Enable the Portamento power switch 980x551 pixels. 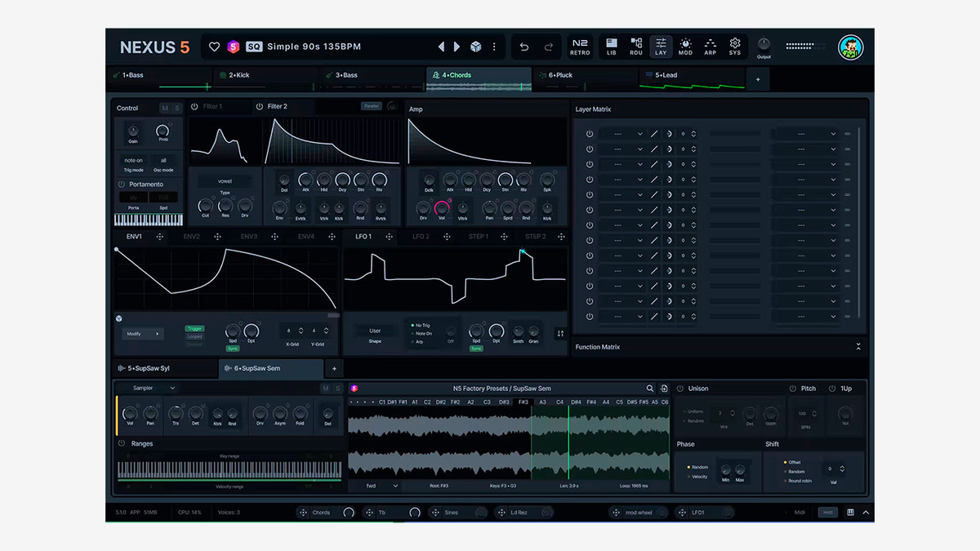[x=122, y=184]
